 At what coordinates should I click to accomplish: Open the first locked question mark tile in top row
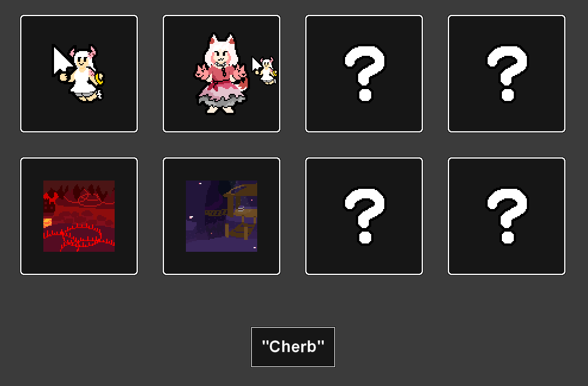tap(363, 74)
